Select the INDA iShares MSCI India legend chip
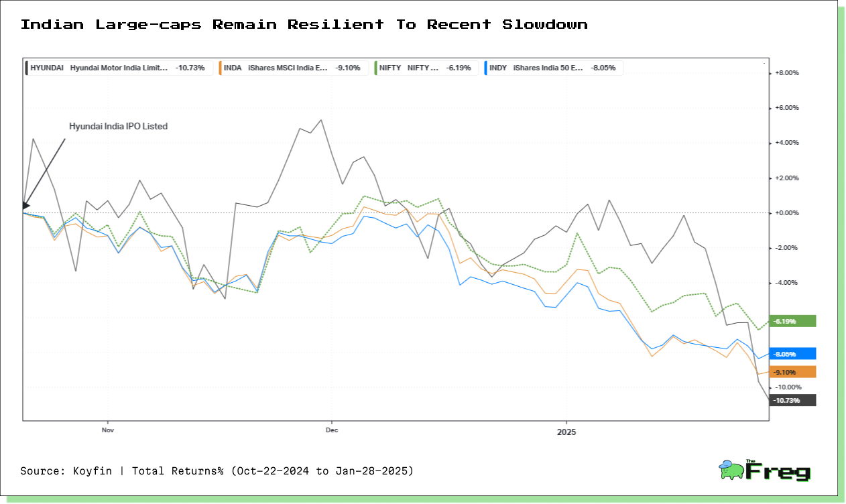This screenshot has width=846, height=504. pos(292,68)
